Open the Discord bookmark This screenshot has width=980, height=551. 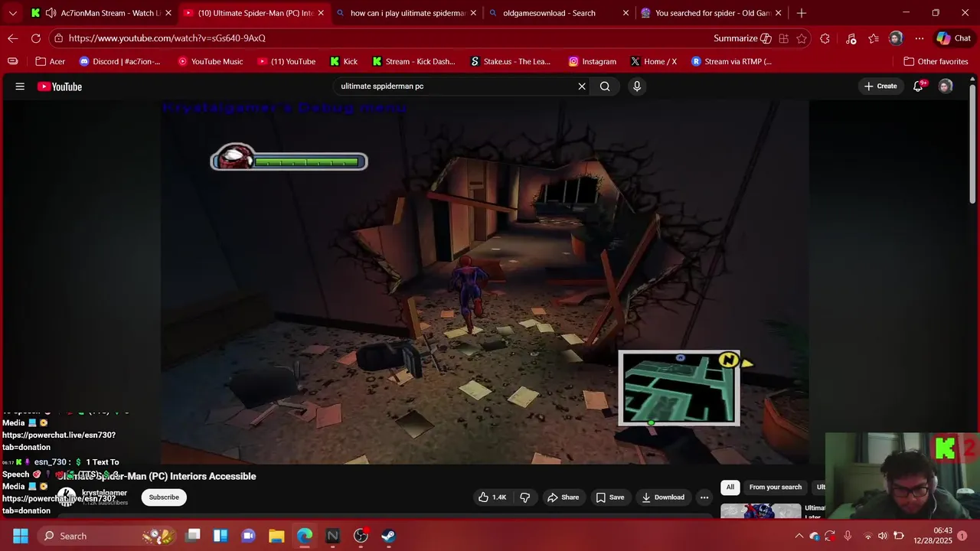[120, 61]
